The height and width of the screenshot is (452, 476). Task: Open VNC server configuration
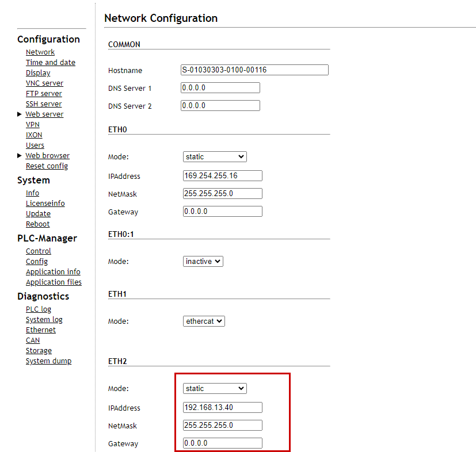[44, 83]
